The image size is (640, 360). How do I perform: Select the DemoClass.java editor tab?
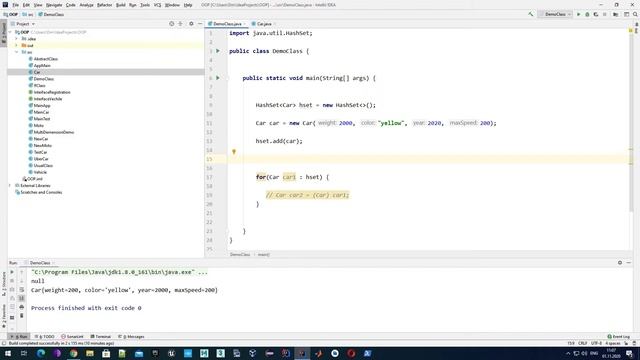click(x=227, y=24)
